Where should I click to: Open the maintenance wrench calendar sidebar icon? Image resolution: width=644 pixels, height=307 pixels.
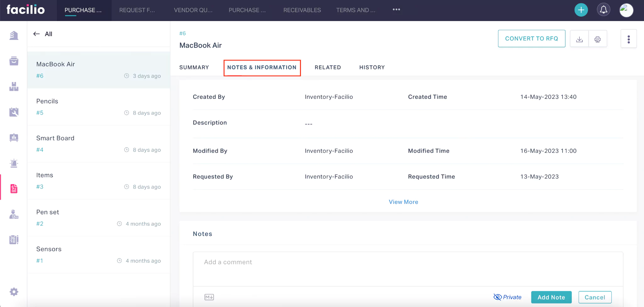[14, 112]
